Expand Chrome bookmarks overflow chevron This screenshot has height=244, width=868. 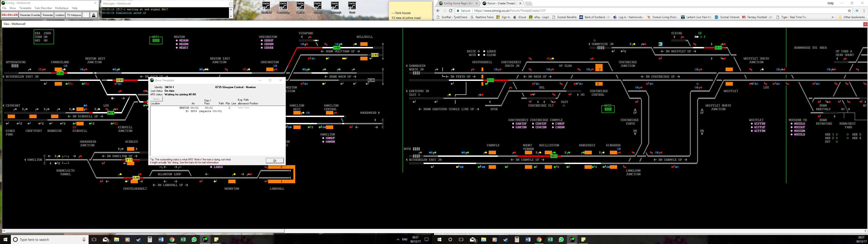tap(833, 17)
